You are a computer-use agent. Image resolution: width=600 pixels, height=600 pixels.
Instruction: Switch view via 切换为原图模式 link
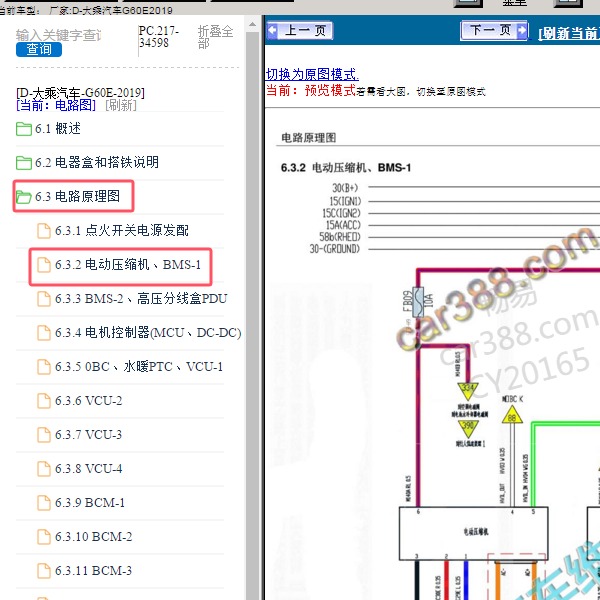(312, 74)
